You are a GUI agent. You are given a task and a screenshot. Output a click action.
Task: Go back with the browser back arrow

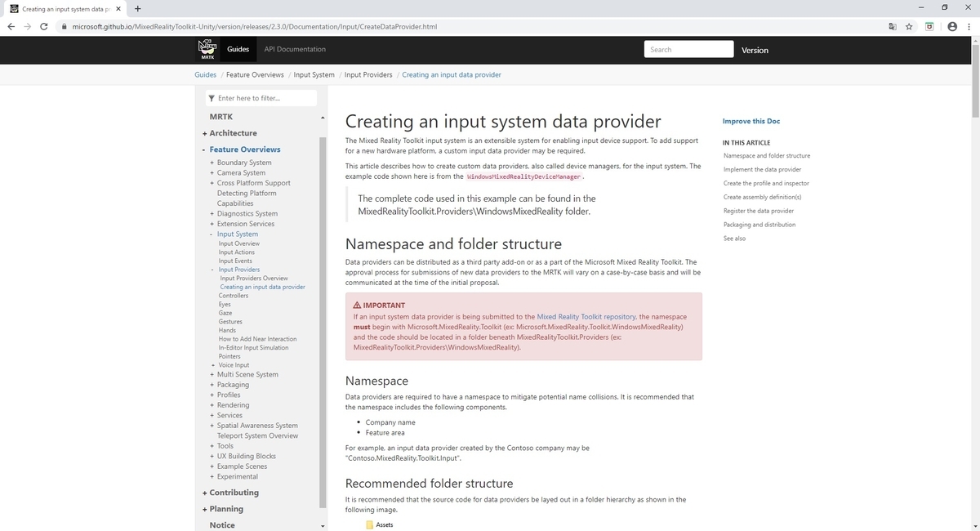11,26
